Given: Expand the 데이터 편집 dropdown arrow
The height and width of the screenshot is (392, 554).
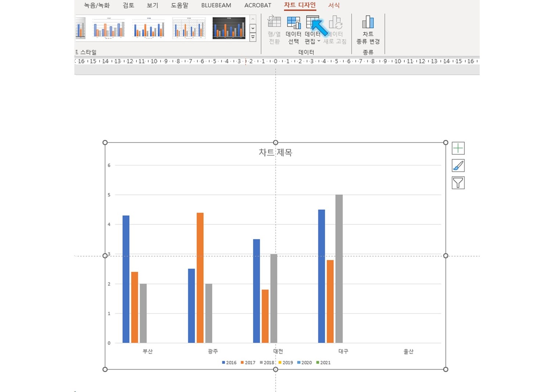Looking at the screenshot, I should point(319,41).
